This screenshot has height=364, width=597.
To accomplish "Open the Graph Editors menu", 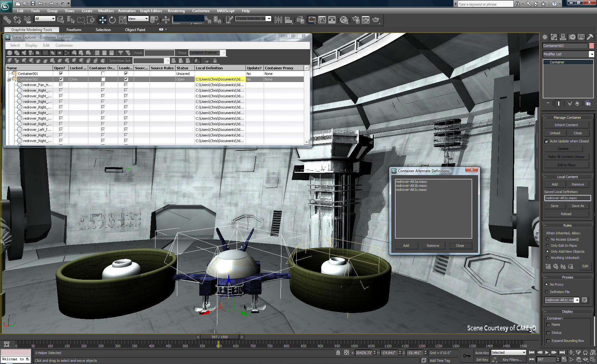I will click(151, 11).
